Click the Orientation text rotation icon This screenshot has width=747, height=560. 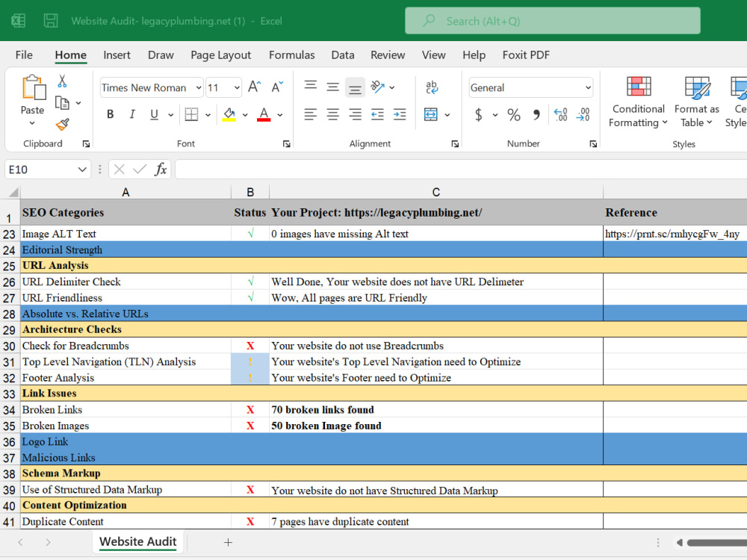(378, 87)
